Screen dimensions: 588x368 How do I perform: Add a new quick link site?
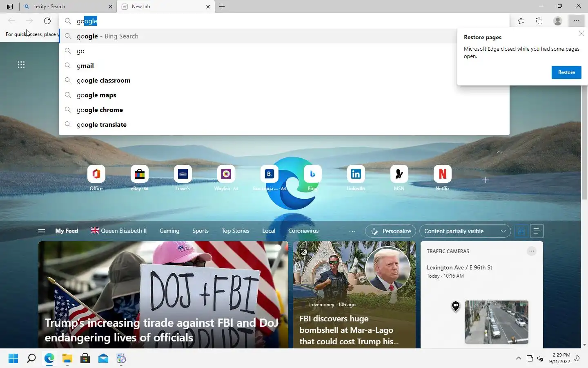tap(485, 180)
